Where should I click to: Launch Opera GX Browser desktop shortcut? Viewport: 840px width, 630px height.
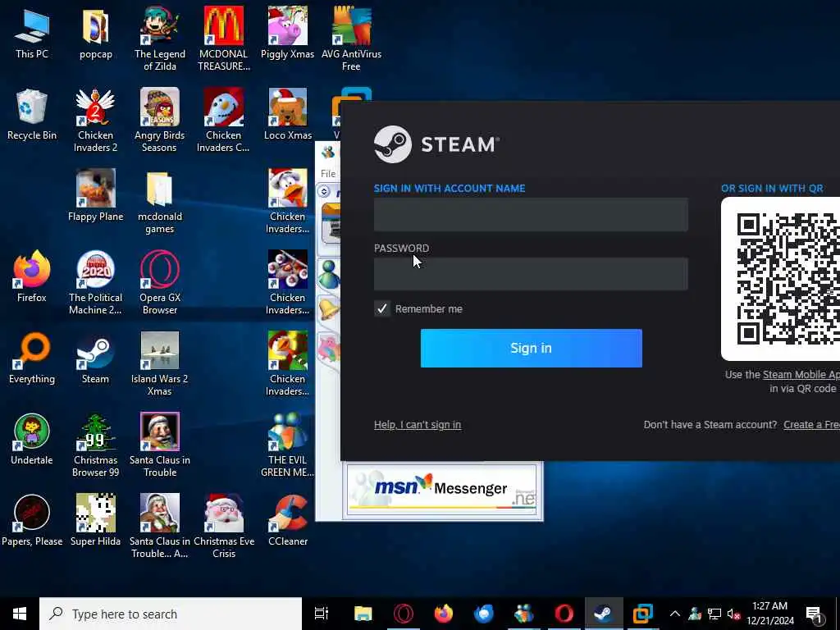click(160, 283)
